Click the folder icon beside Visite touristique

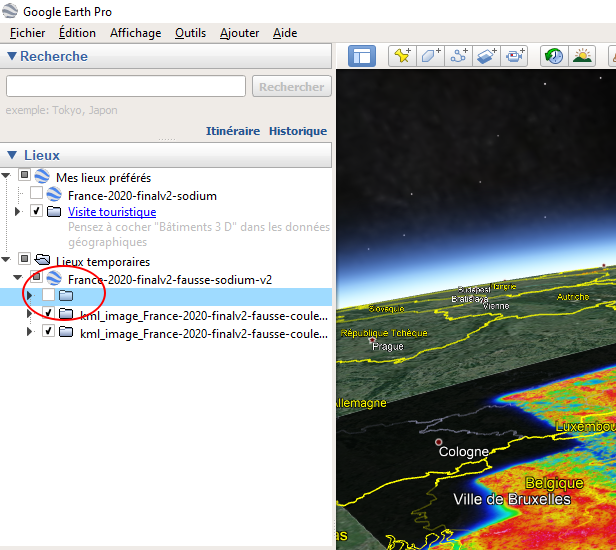54,212
